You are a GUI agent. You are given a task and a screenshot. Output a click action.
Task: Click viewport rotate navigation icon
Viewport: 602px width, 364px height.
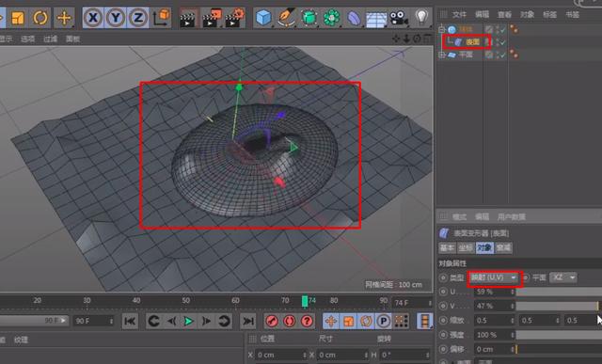click(418, 39)
